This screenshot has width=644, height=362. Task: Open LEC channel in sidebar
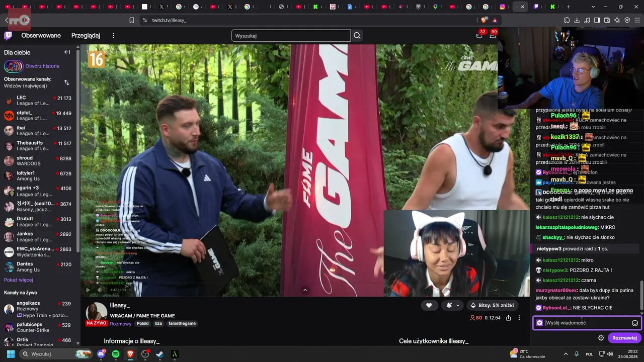click(38, 101)
